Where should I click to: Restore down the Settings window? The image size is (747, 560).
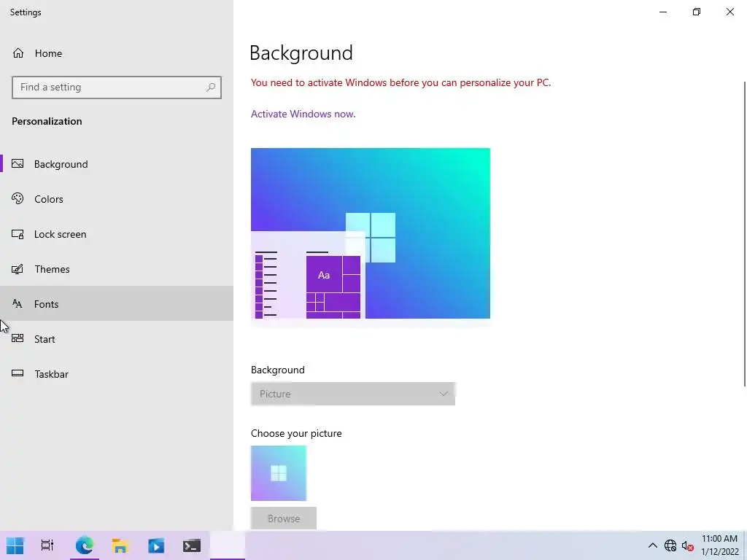click(x=697, y=12)
